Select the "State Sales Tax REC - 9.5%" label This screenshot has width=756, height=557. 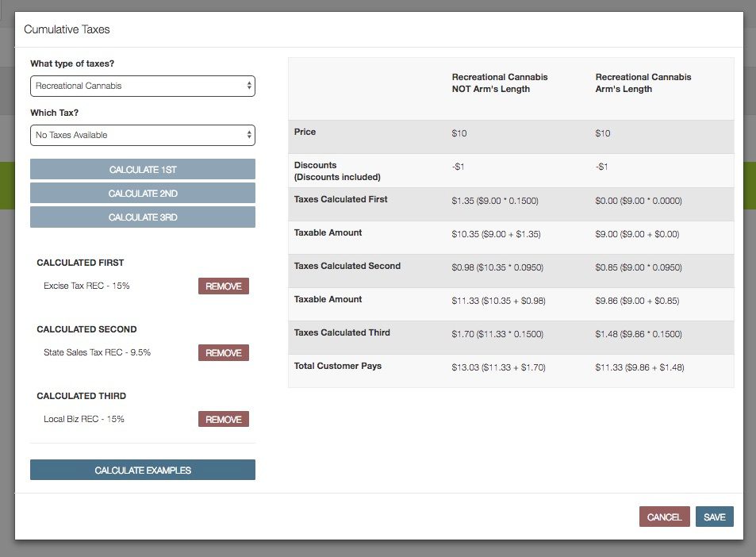point(98,352)
